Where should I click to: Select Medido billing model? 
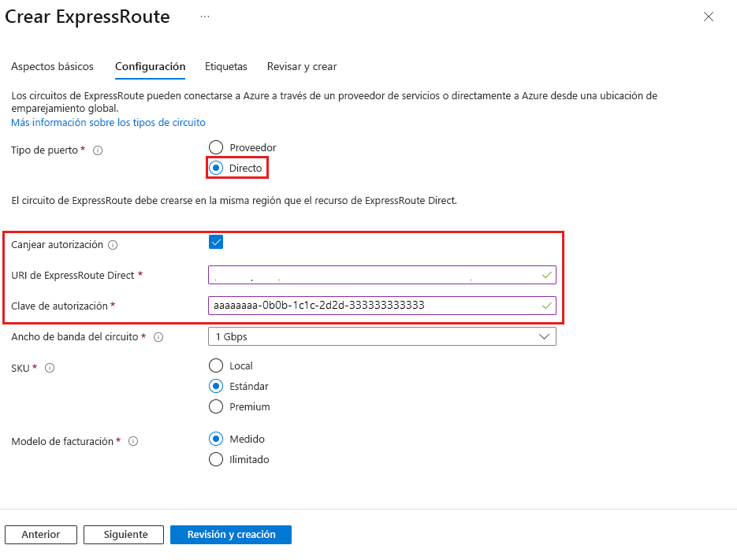216,439
